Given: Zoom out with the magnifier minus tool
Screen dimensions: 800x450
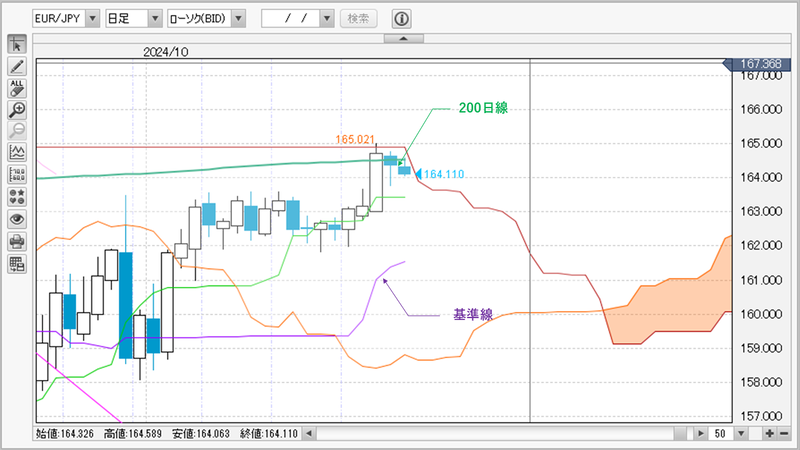Looking at the screenshot, I should 17,131.
